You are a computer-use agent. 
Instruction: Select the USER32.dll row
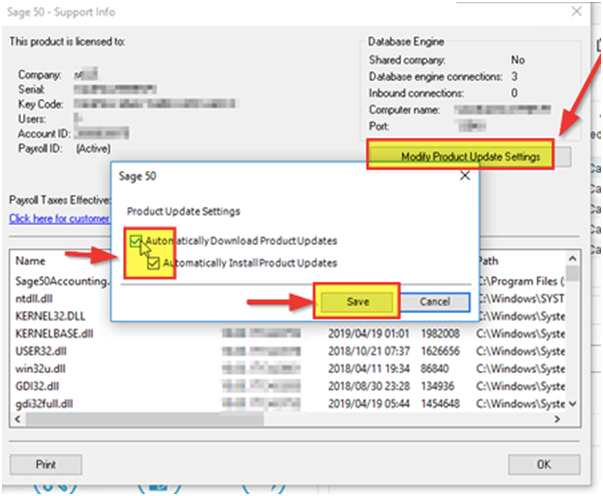(x=290, y=351)
